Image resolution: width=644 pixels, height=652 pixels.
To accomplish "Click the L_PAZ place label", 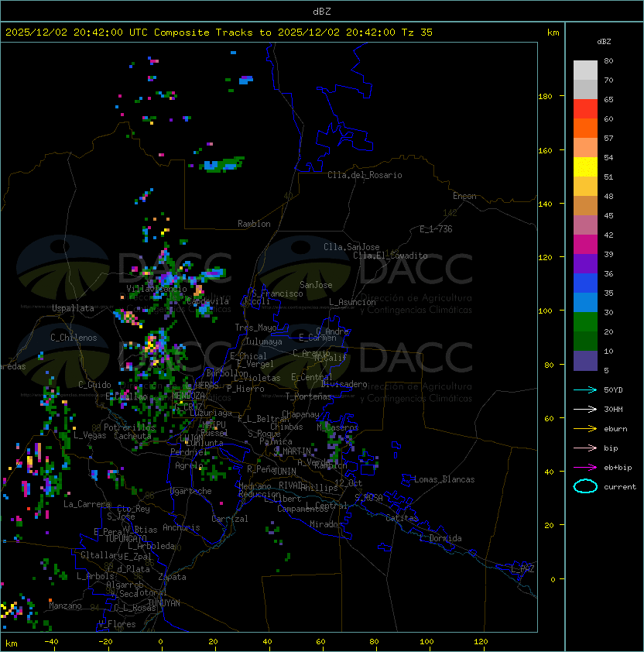I will [522, 569].
